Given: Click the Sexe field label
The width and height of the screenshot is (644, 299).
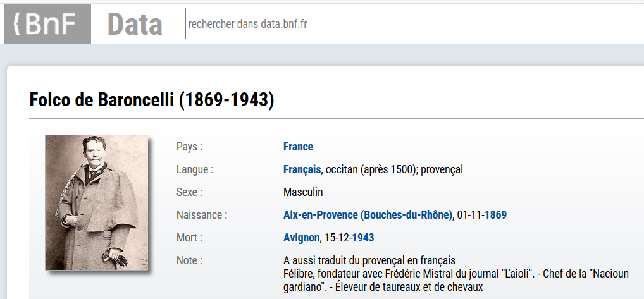Looking at the screenshot, I should tap(189, 192).
